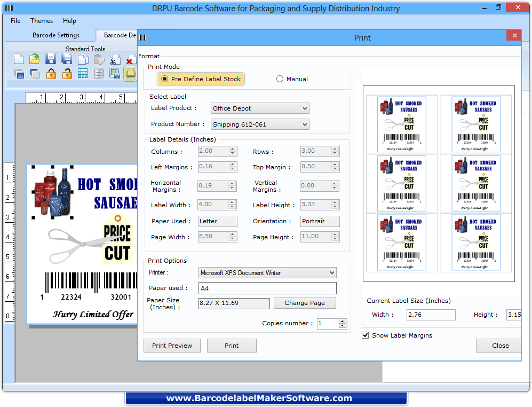Viewport: 532px width, 407px height.
Task: Switch to the Barcode Settings tab
Action: click(x=55, y=35)
